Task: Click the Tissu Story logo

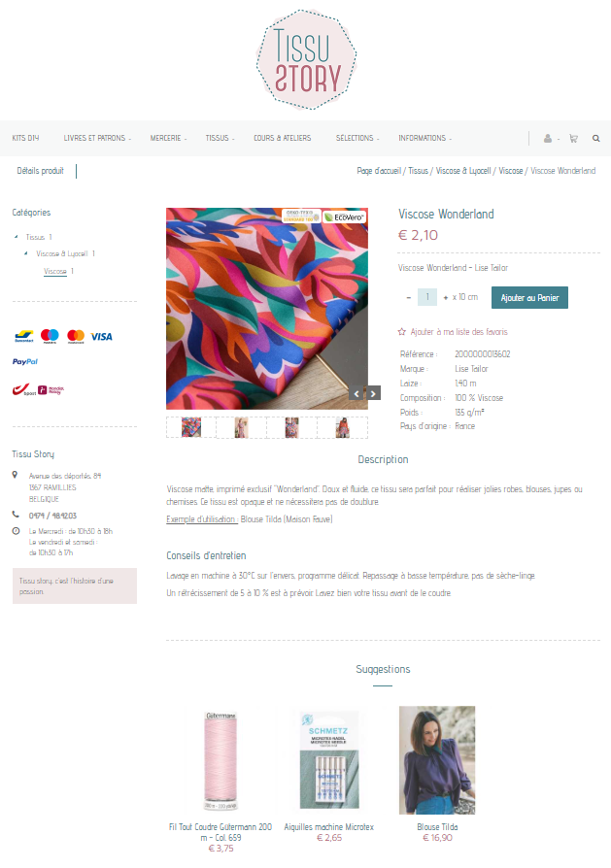Action: [306, 59]
